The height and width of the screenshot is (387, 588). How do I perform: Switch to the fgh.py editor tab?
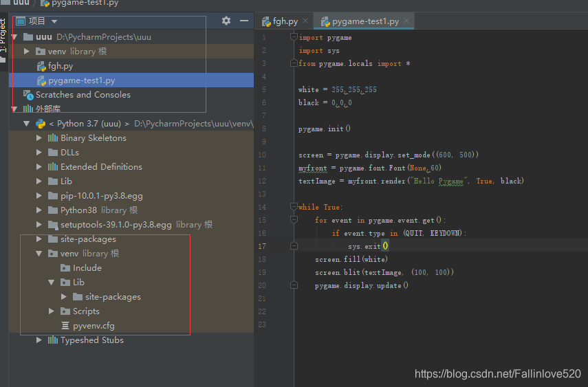(285, 21)
